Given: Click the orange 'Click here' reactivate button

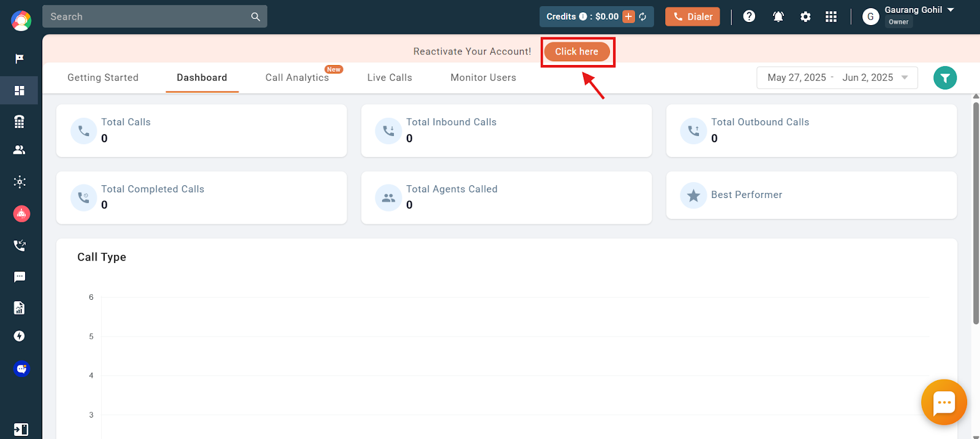Looking at the screenshot, I should (x=577, y=52).
